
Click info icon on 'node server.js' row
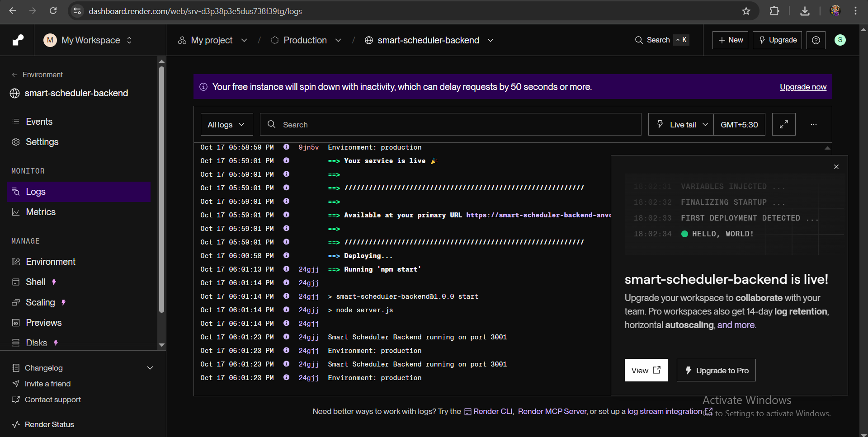(x=286, y=310)
